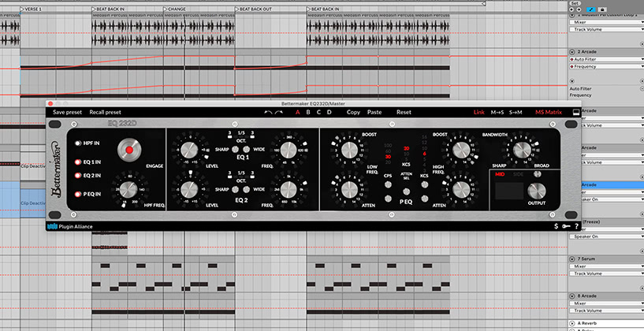Toggle the EQ 1 IN switch

(77, 162)
